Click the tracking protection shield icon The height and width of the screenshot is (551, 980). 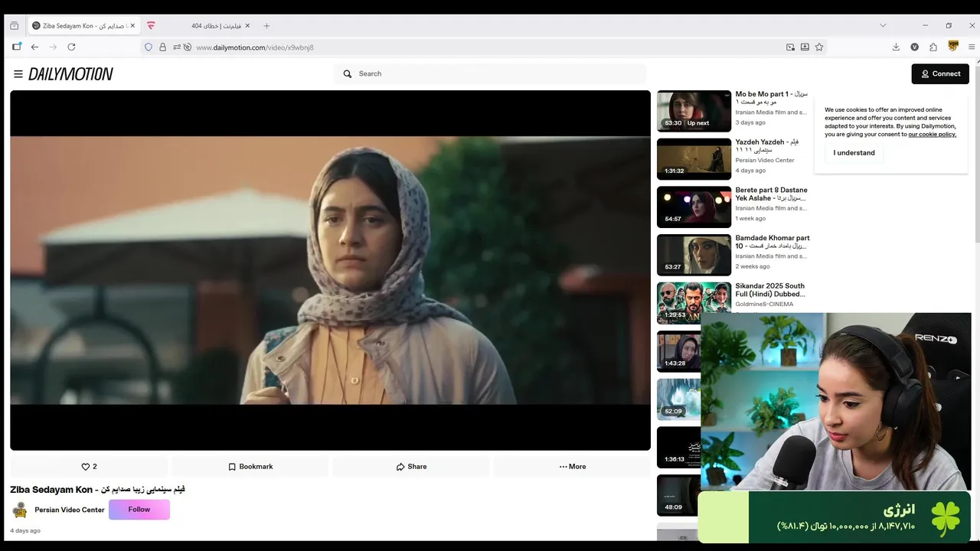pos(149,47)
